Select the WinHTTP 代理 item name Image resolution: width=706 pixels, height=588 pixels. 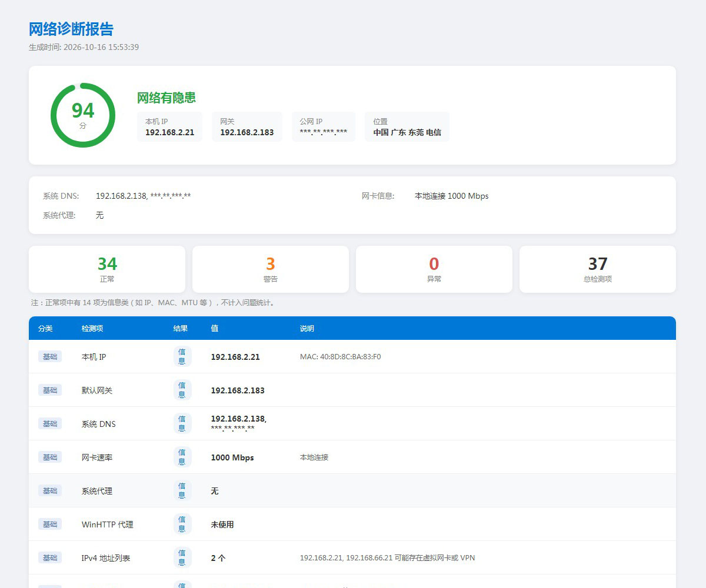[x=108, y=524]
